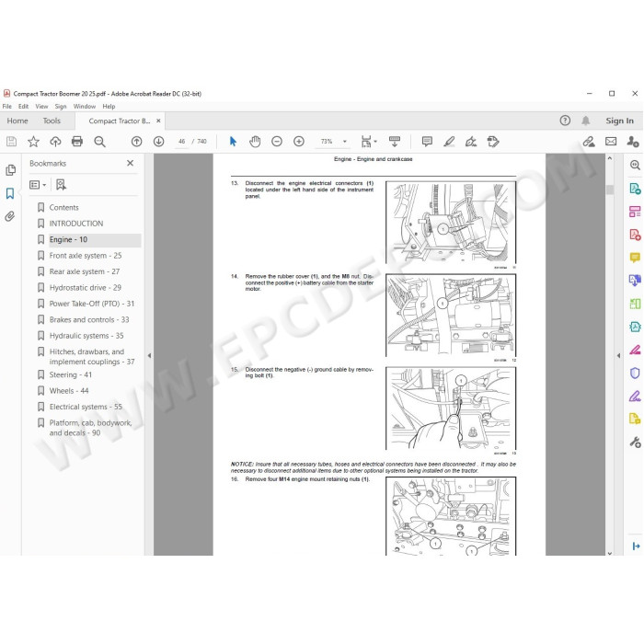Open the Comment tool in right pane
Image resolution: width=644 pixels, height=644 pixels.
point(635,258)
